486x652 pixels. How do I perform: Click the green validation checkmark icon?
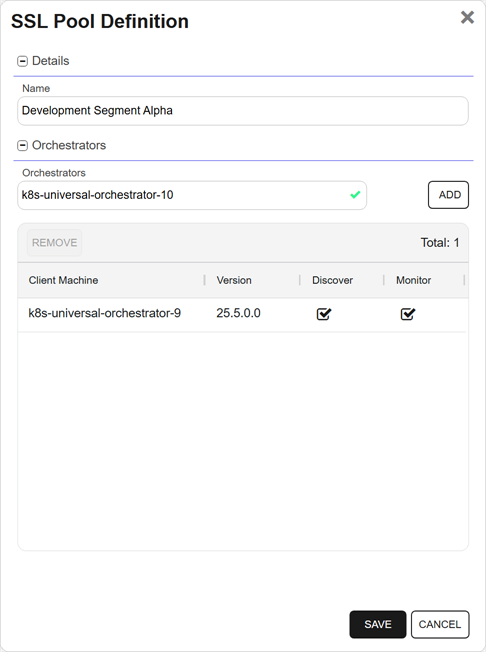pos(355,195)
